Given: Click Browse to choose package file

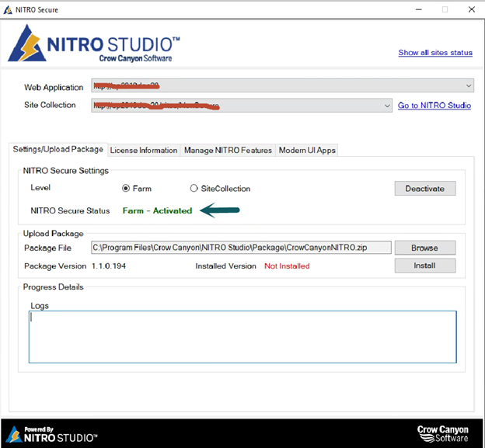Looking at the screenshot, I should (425, 248).
